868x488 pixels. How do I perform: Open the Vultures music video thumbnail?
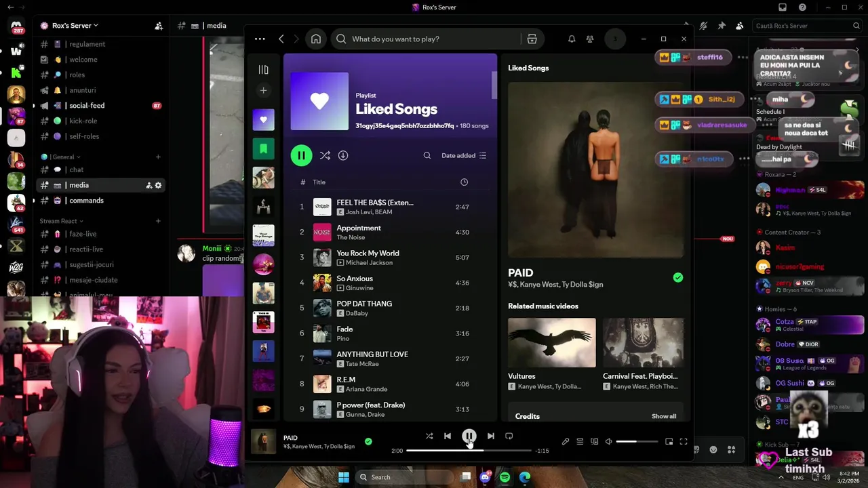[x=552, y=343]
